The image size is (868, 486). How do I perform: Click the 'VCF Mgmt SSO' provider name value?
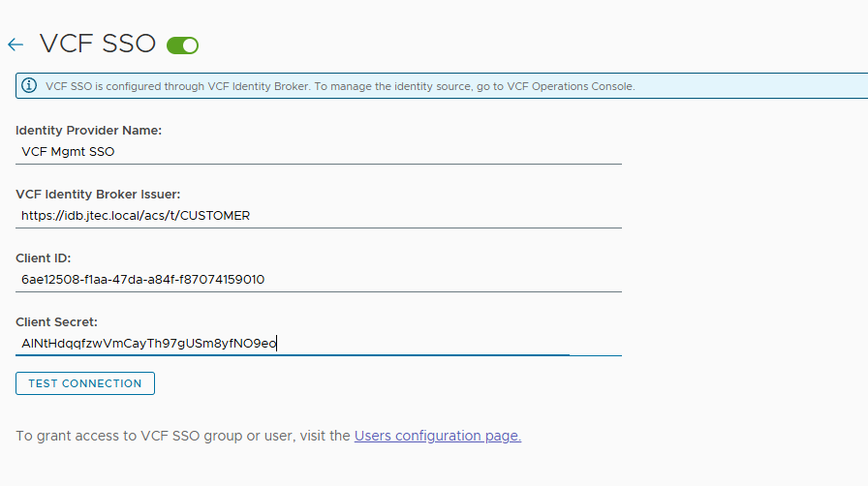click(68, 152)
